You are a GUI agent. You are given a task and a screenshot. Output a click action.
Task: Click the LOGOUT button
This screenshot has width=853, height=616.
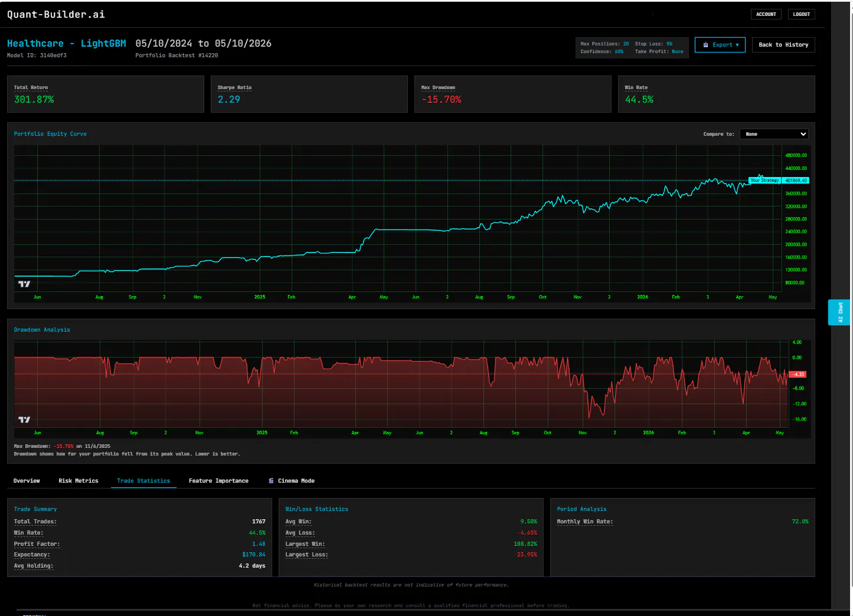[x=802, y=14]
